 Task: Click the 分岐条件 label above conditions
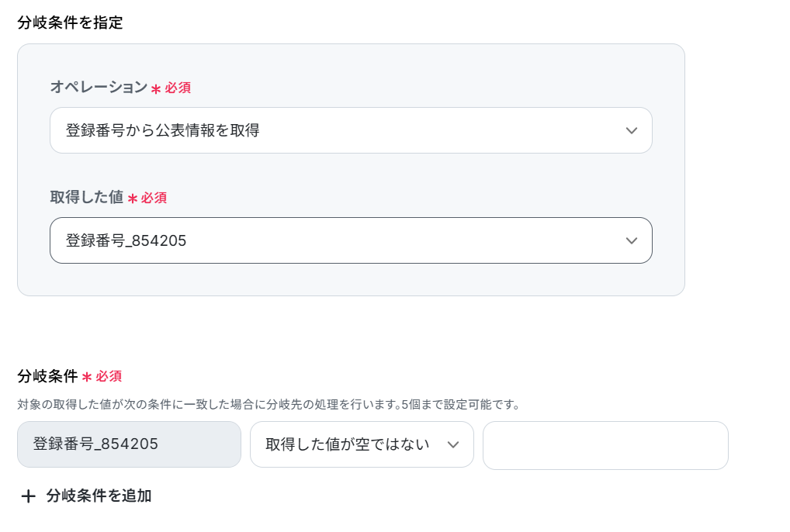click(x=47, y=376)
